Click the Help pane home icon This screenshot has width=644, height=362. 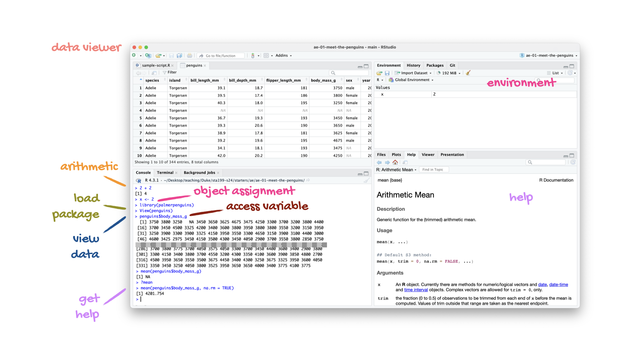(x=395, y=162)
